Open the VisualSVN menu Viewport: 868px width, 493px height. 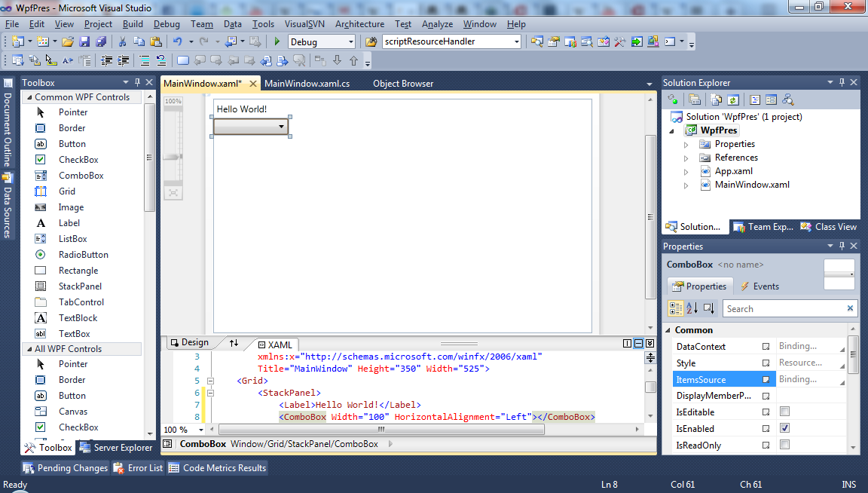pyautogui.click(x=304, y=24)
